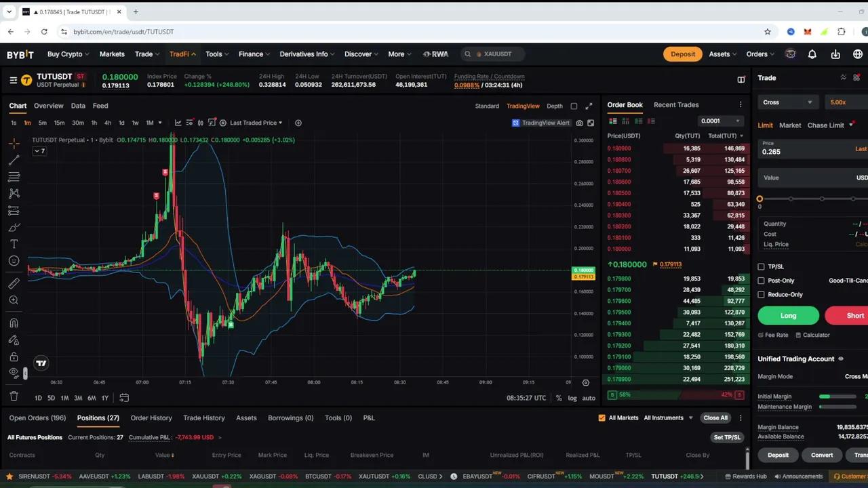The image size is (868, 488).
Task: Toggle stay in drawing mode
Action: (14, 340)
